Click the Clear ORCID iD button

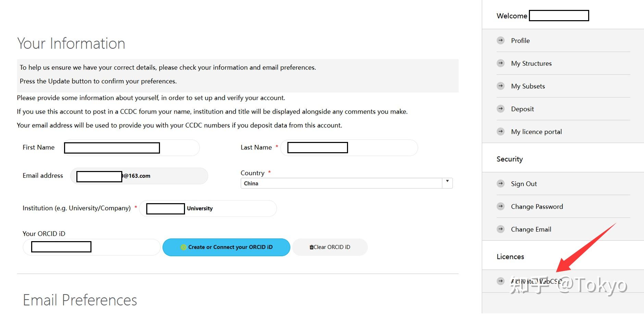tap(330, 247)
